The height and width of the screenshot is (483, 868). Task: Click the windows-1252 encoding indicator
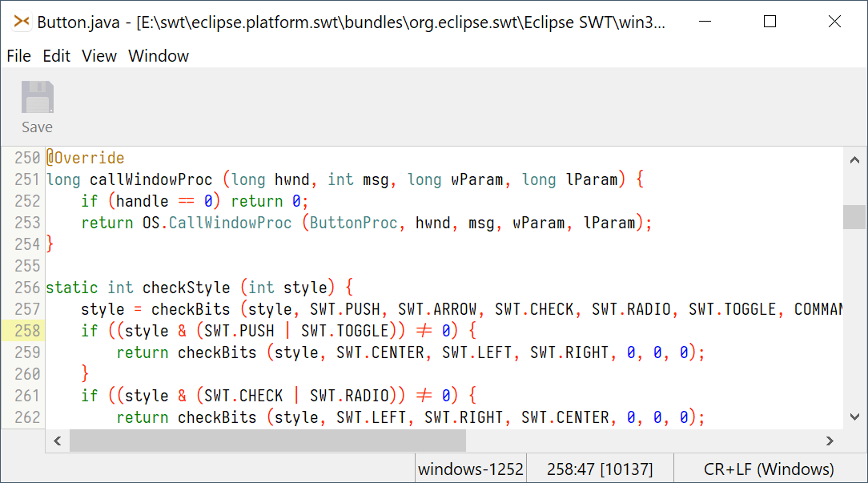point(470,468)
